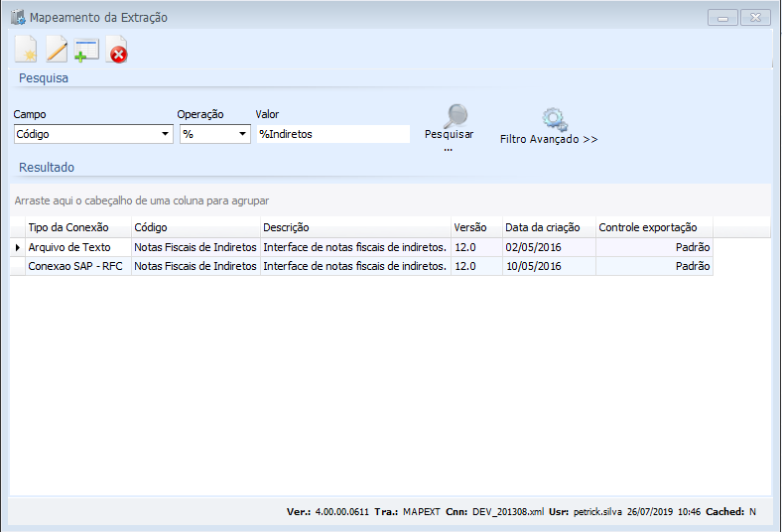
Task: Sort by Data da criação column header
Action: (549, 227)
